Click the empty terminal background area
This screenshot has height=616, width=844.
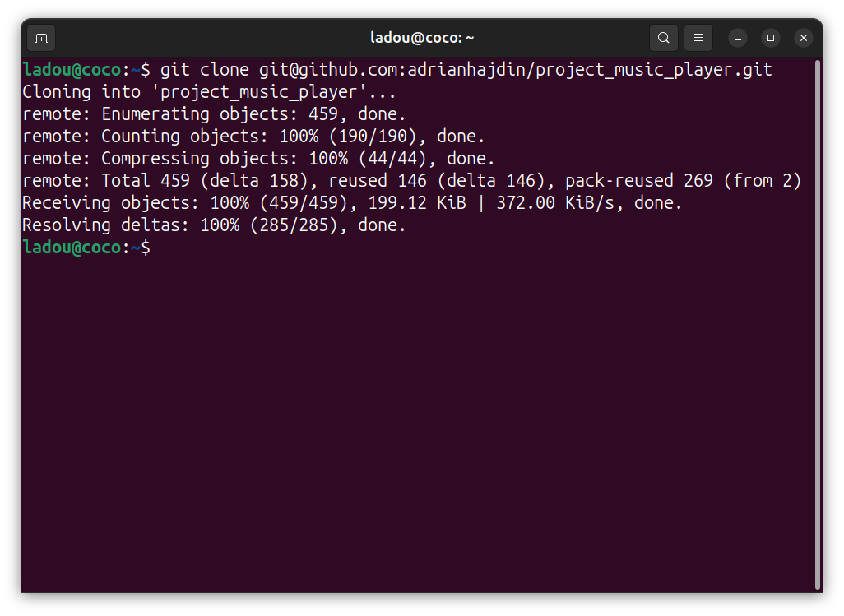(x=411, y=411)
